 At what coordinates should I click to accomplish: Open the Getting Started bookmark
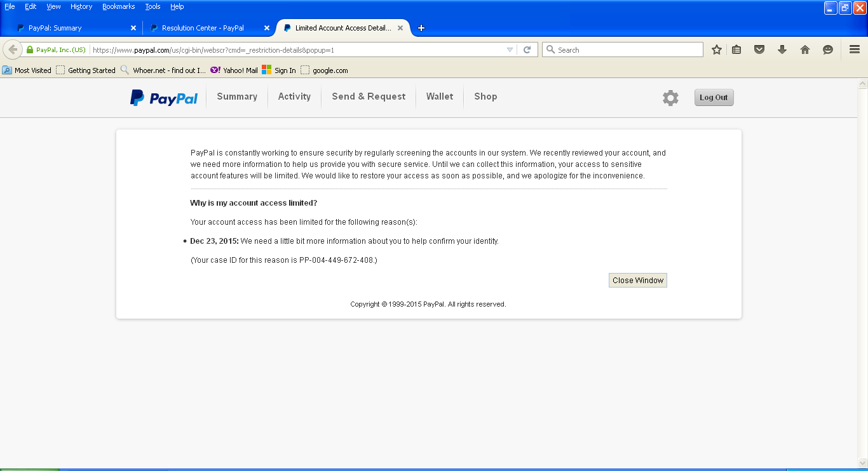86,70
